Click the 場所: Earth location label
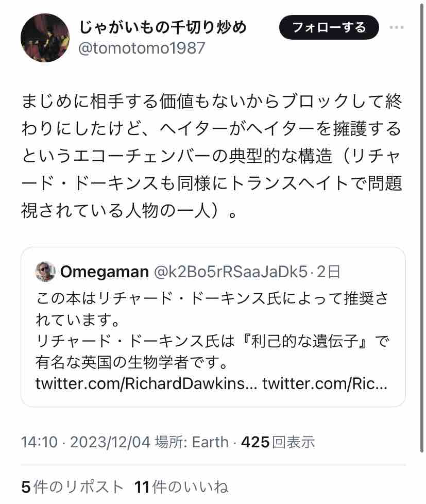 (192, 442)
